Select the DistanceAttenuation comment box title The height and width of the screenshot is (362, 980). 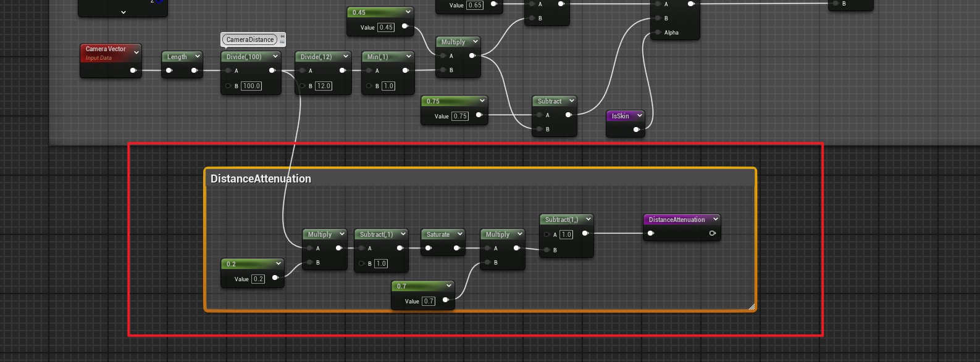[x=261, y=179]
